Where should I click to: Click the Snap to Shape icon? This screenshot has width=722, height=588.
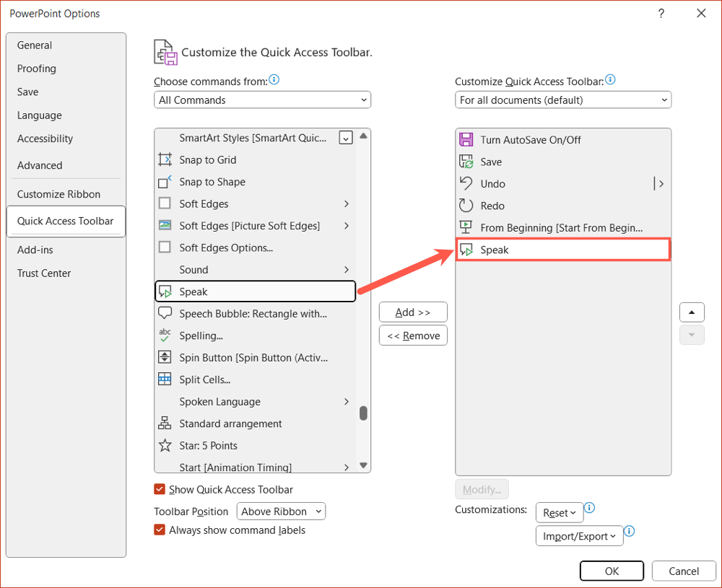(x=165, y=182)
